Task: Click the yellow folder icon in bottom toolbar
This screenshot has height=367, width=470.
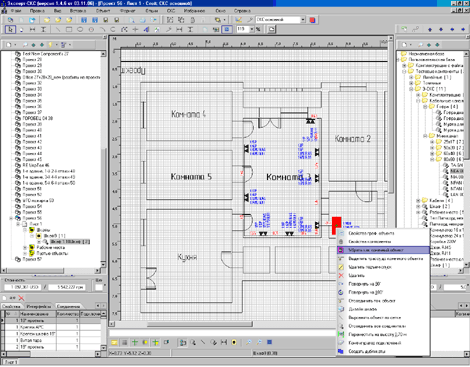Action: click(x=114, y=342)
